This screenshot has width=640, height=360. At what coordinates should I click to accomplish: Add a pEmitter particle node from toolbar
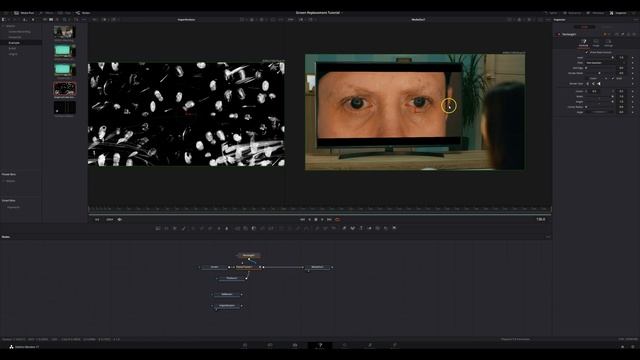[317, 228]
